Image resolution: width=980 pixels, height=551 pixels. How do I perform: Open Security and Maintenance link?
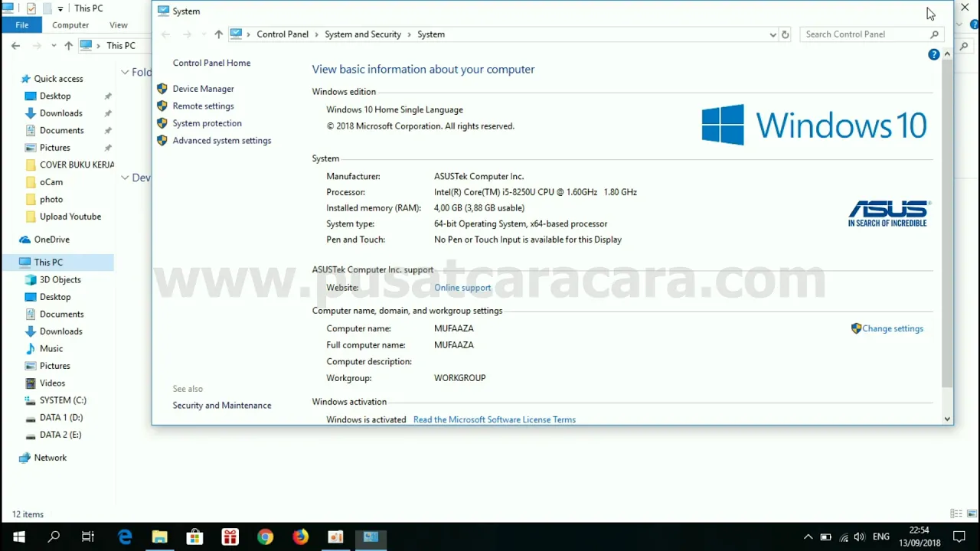221,405
